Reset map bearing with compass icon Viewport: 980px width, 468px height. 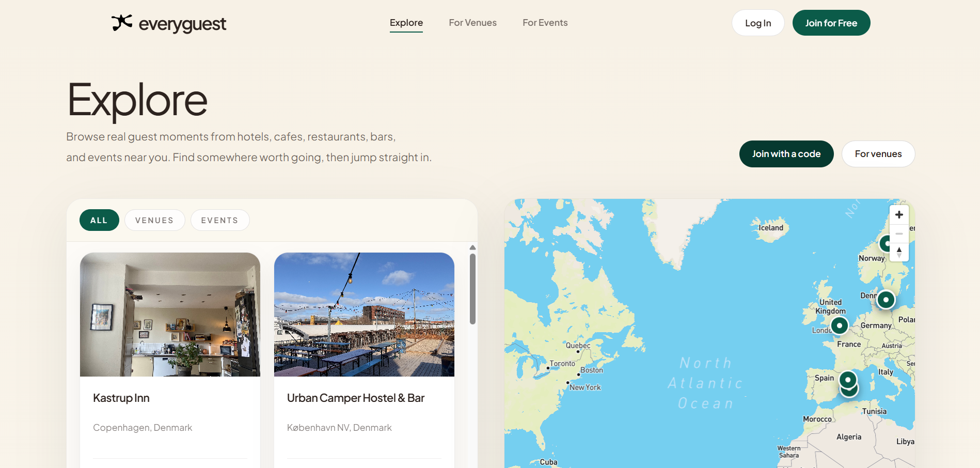[x=899, y=252]
